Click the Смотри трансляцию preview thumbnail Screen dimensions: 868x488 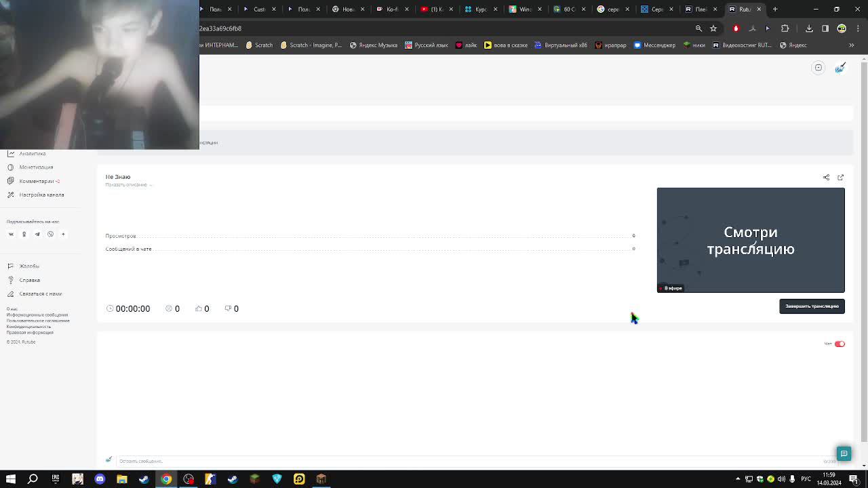click(751, 240)
